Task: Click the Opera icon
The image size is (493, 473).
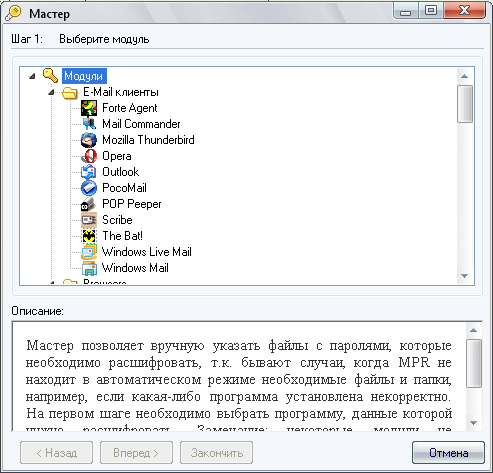Action: (x=89, y=156)
